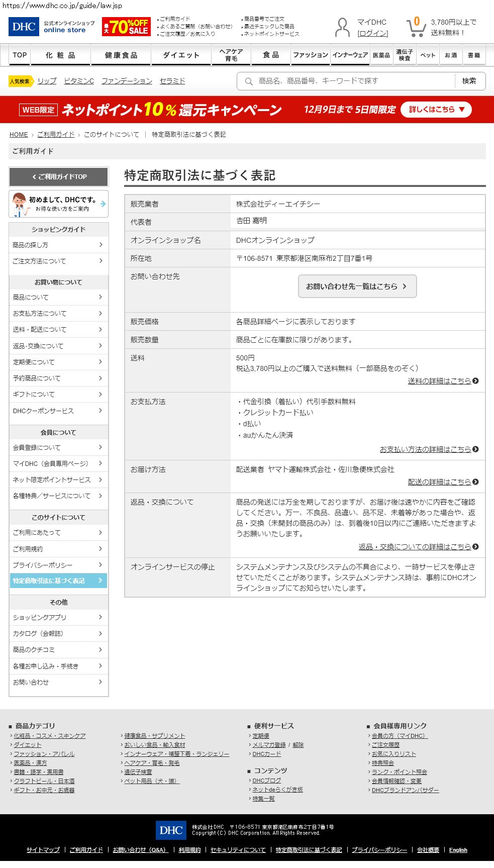
Task: Open プライバシーポリシー in sidebar
Action: (x=58, y=565)
